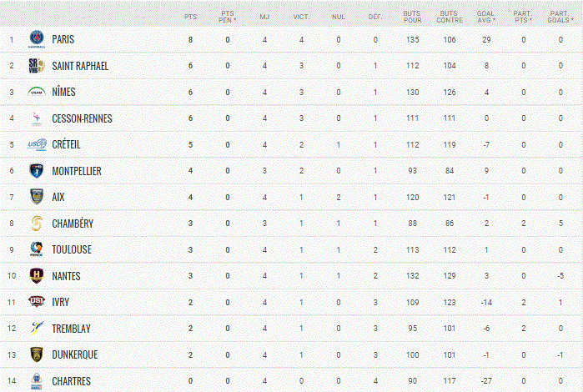583x392 pixels.
Task: Open the Montpellier team crest
Action: pyautogui.click(x=37, y=171)
